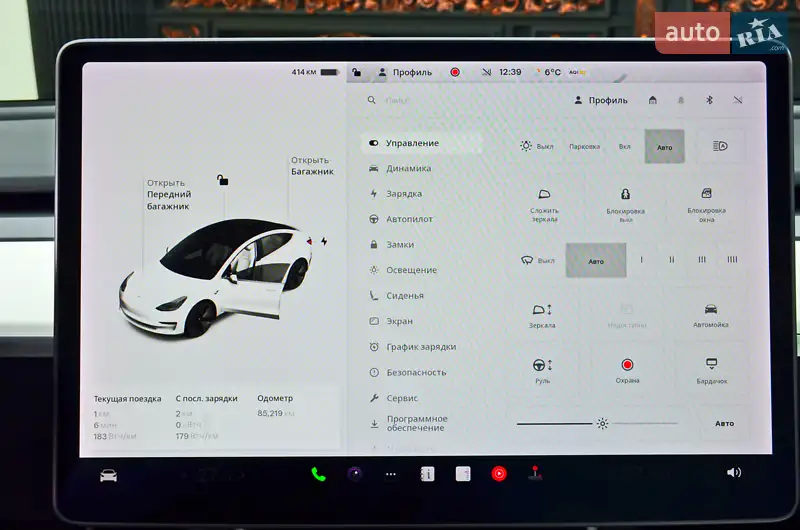Screen dimensions: 800x530
Task: Click the settings search field
Action: point(459,100)
